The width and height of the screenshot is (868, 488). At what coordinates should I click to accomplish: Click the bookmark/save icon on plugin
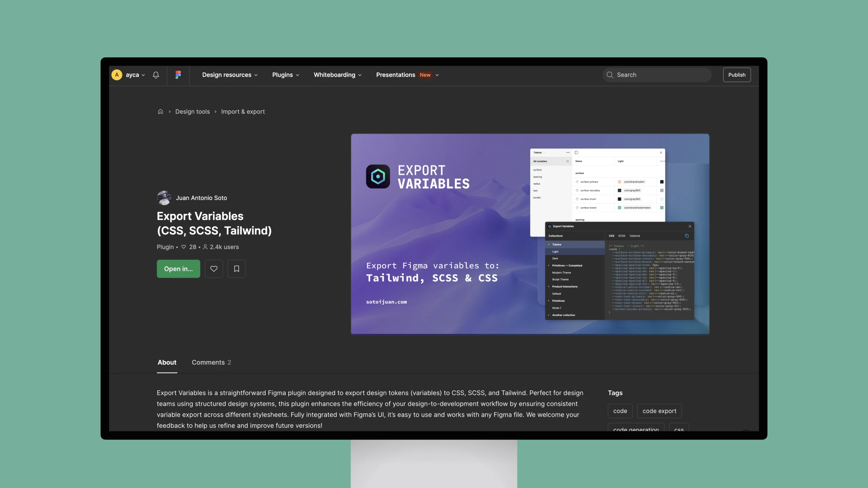coord(236,269)
